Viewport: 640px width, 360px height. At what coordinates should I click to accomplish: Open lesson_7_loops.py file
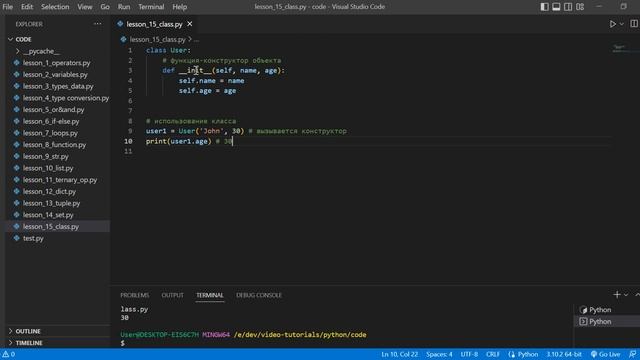click(50, 133)
